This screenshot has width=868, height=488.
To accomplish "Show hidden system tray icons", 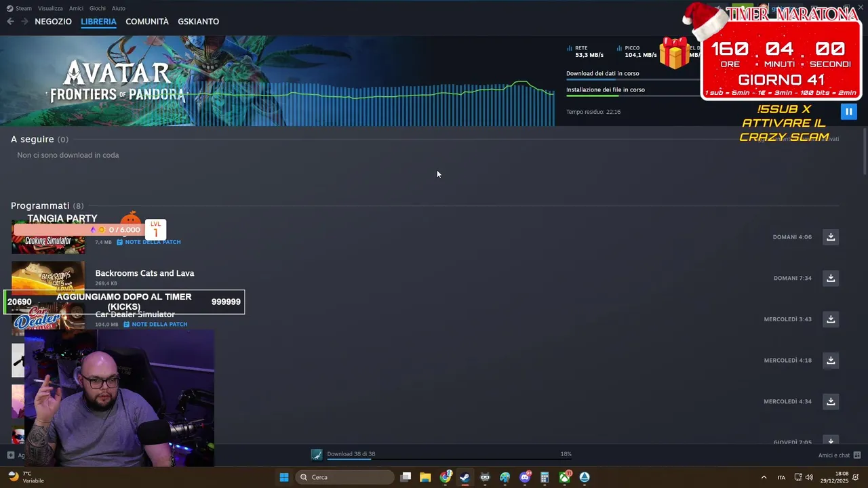I will 764,477.
